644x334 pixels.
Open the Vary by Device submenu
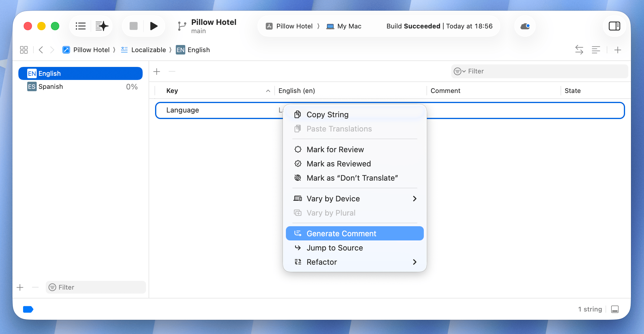click(333, 199)
